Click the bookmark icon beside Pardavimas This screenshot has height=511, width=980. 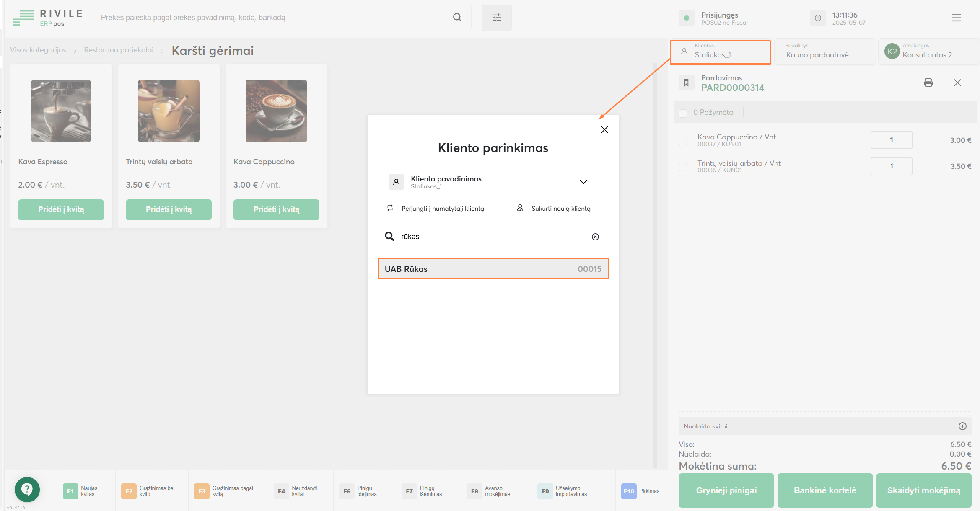tap(686, 83)
